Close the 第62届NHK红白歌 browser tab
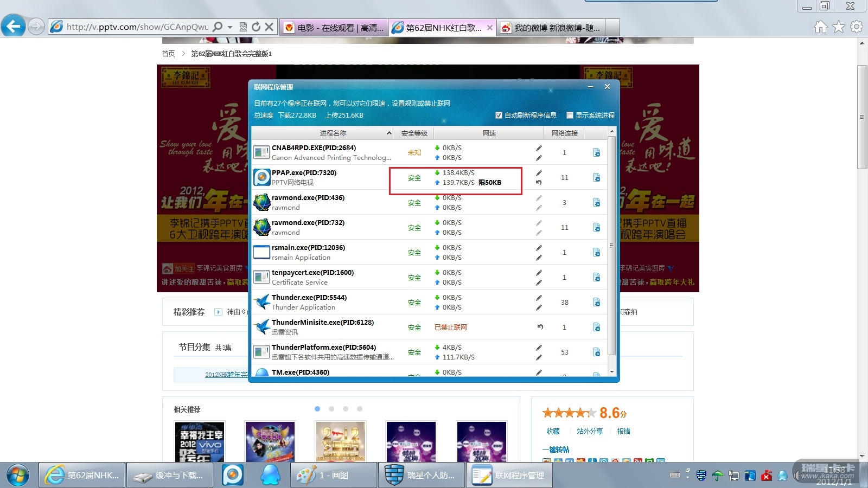This screenshot has width=868, height=488. pyautogui.click(x=490, y=27)
